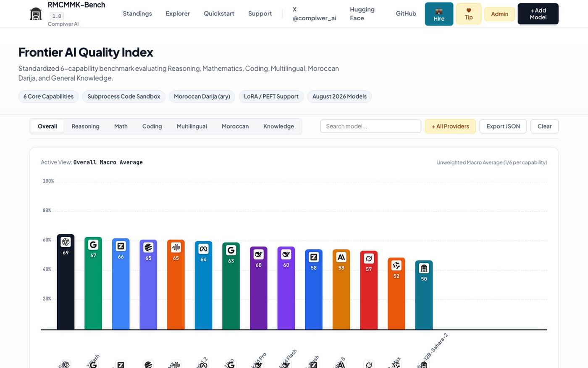The height and width of the screenshot is (368, 588).
Task: Switch to the Overall tab
Action: 47,126
